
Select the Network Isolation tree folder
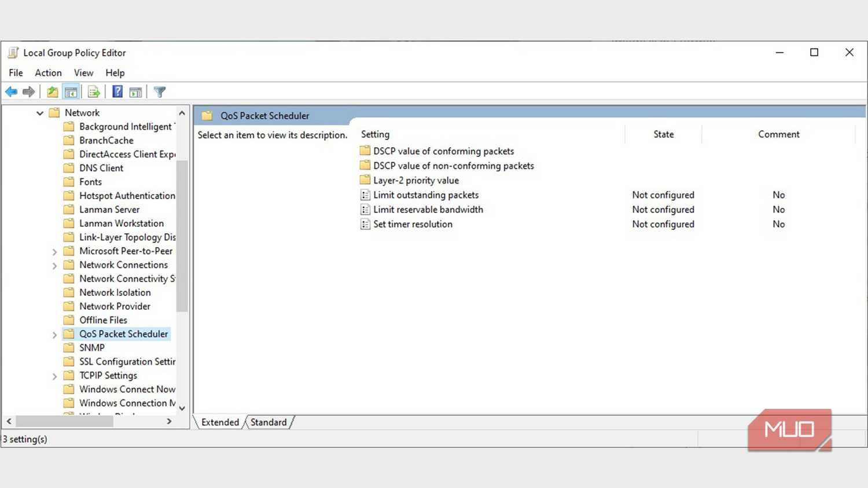(x=107, y=293)
